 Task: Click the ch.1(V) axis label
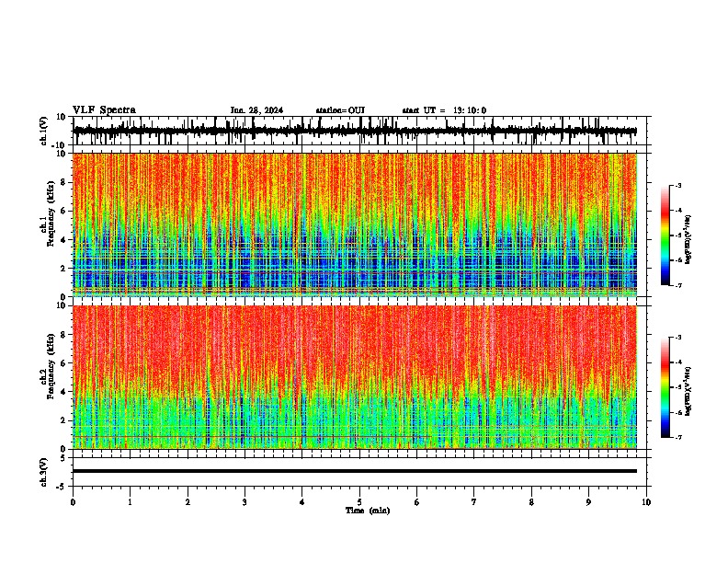44,130
